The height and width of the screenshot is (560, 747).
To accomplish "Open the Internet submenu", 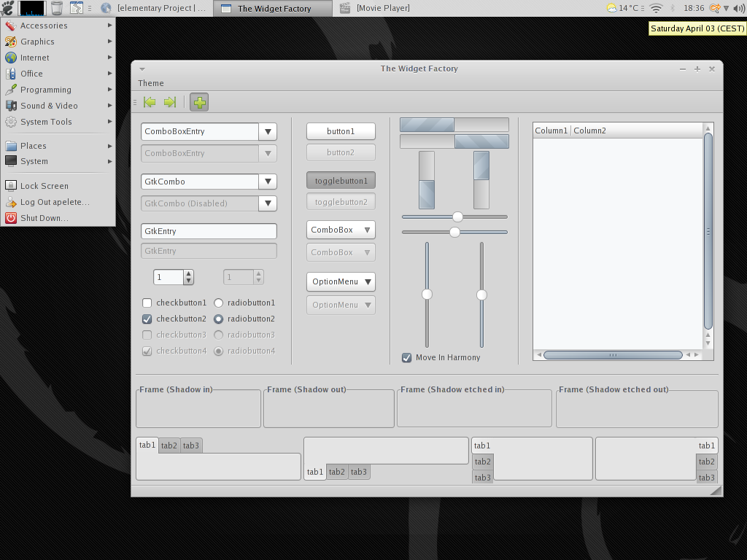I will point(58,58).
